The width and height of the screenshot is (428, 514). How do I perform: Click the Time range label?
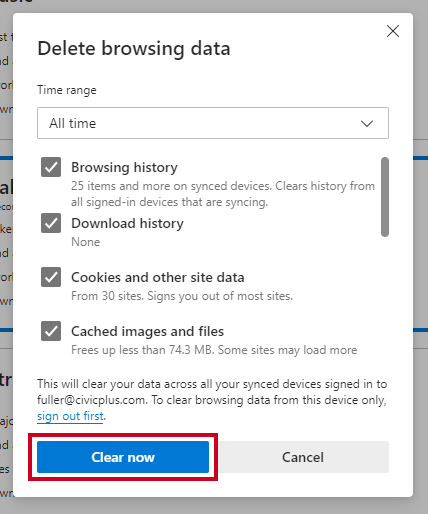click(67, 90)
